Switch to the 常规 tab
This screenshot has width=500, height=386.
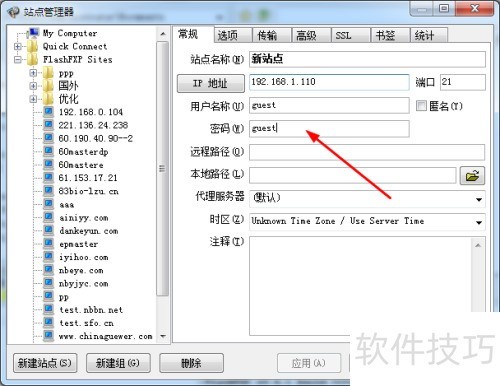point(193,34)
